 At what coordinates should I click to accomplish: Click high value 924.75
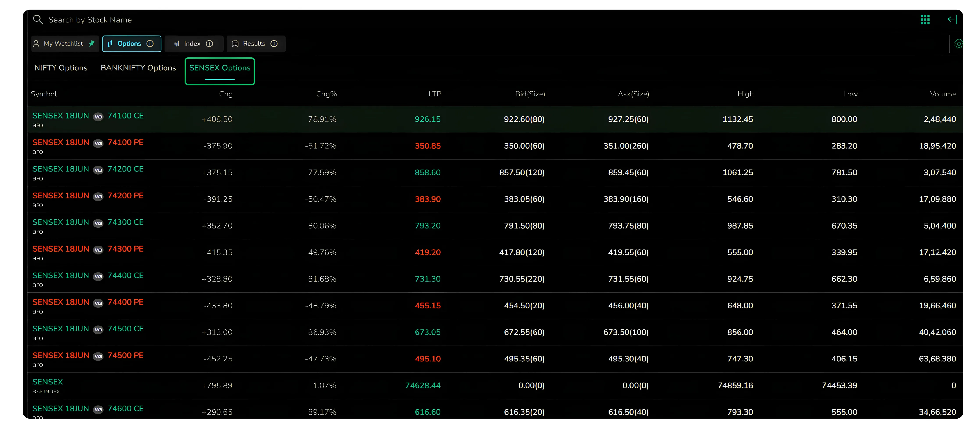740,279
